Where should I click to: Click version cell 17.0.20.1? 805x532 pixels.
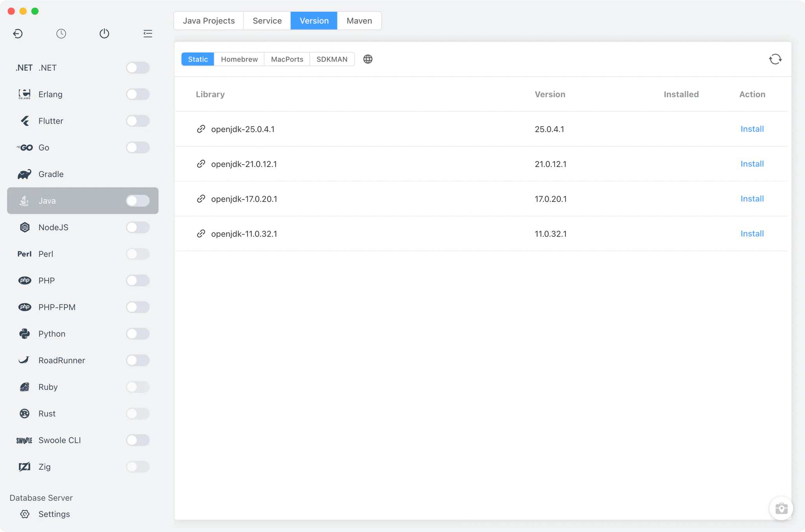click(551, 199)
